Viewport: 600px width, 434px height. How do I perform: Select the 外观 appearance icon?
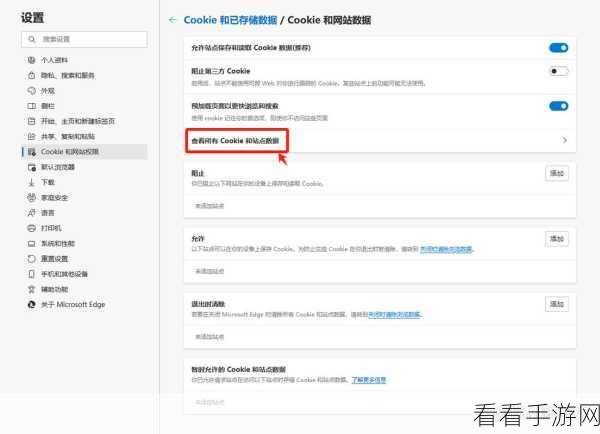pos(32,91)
